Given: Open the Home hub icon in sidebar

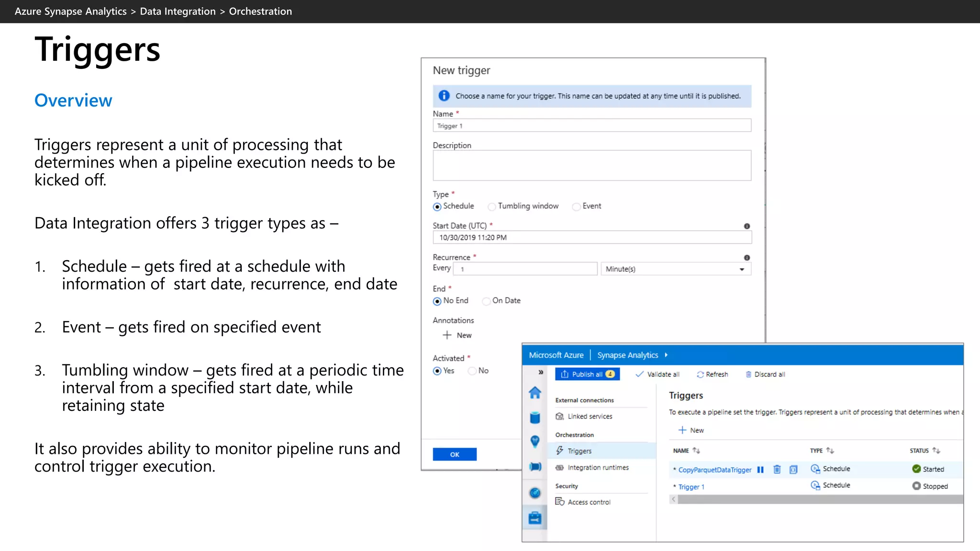Looking at the screenshot, I should click(535, 393).
